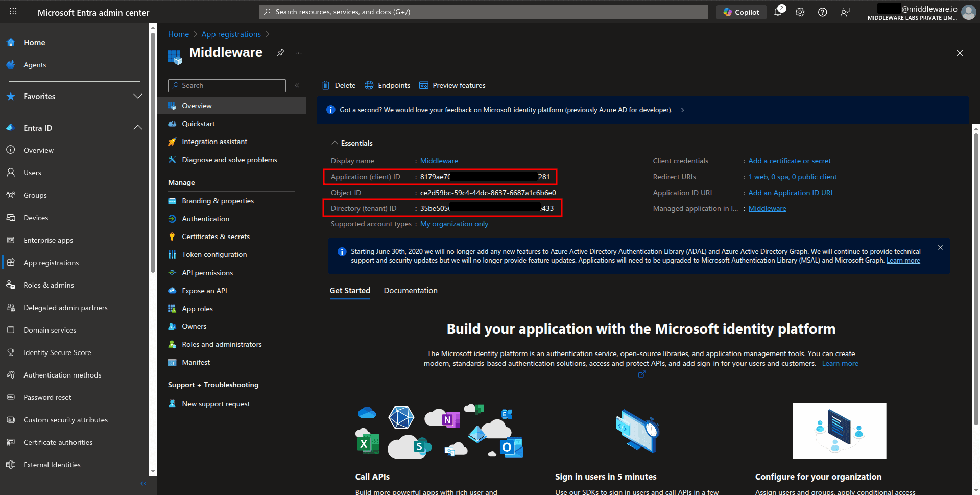This screenshot has width=980, height=495.
Task: Click the Home breadcrumb link
Action: [x=178, y=34]
